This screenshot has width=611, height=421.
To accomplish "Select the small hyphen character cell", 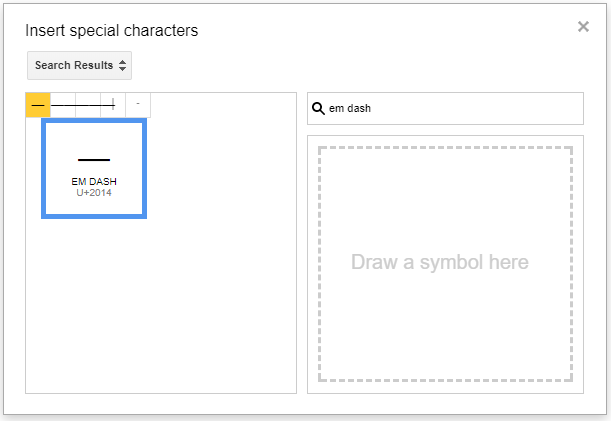I will 138,105.
